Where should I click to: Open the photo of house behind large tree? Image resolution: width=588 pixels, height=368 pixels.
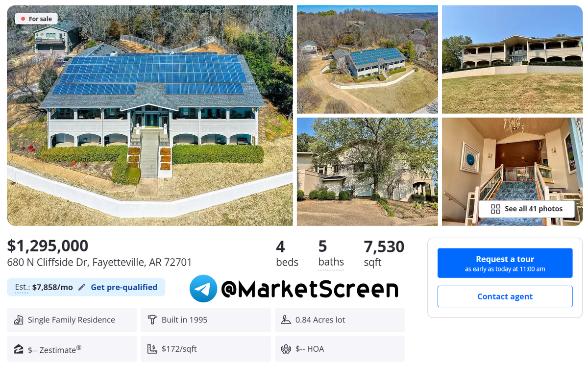(367, 172)
